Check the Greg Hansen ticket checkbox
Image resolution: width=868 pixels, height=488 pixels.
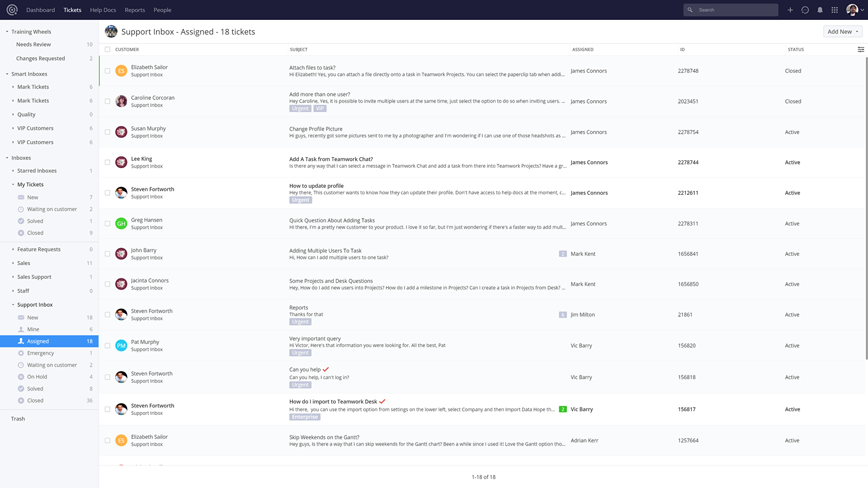tap(108, 224)
